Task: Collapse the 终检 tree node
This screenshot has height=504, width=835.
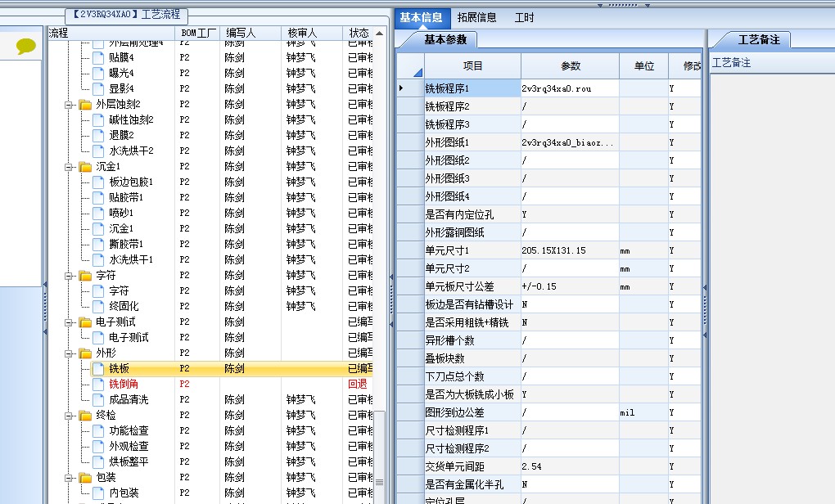Action: 69,416
